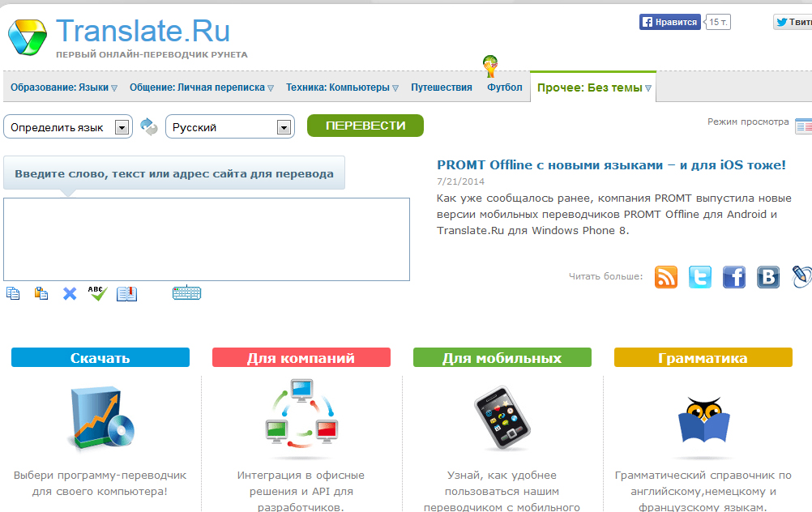This screenshot has width=812, height=512.
Task: Click the VKontakte share icon
Action: pos(768,277)
